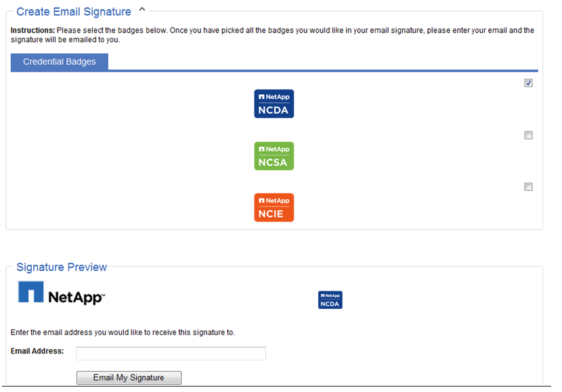This screenshot has width=562, height=392.
Task: Collapse the Create Email Signature section
Action: (x=142, y=9)
